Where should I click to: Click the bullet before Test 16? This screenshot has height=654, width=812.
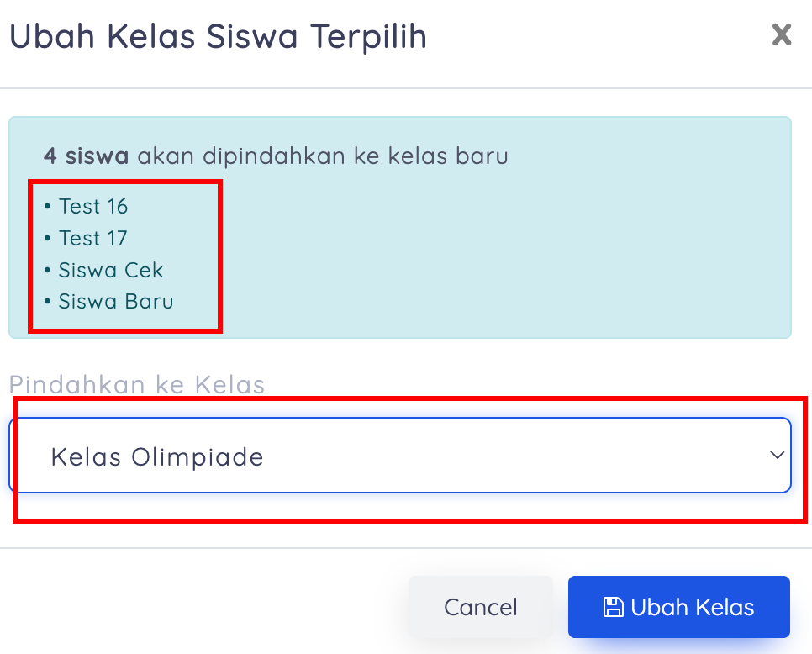[x=47, y=207]
